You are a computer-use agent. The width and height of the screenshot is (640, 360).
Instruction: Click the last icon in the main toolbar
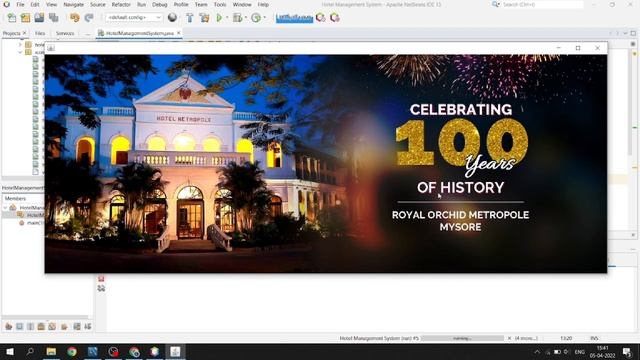(335, 18)
